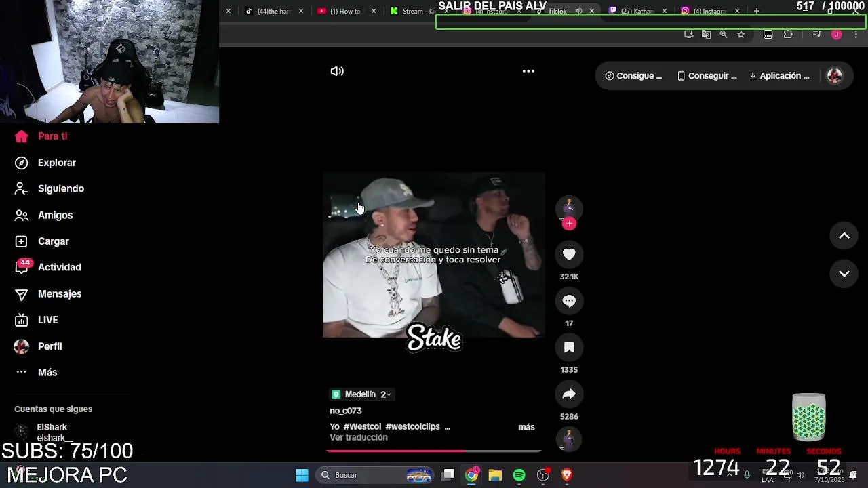Open the no_c073 username link

coord(346,411)
